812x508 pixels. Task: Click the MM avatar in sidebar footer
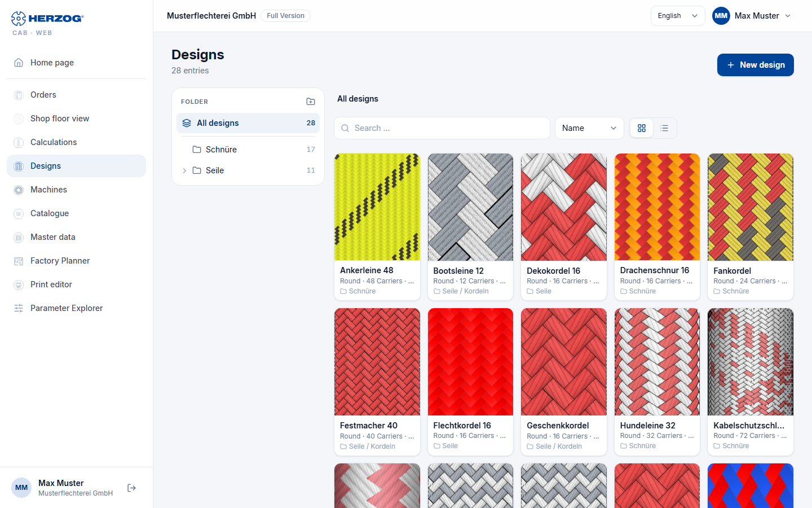[x=21, y=488]
